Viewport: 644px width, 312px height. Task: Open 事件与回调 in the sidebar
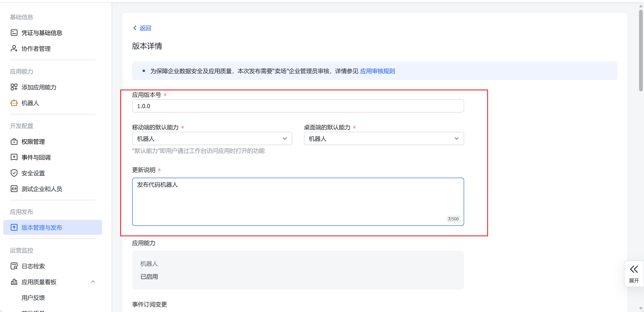[36, 157]
